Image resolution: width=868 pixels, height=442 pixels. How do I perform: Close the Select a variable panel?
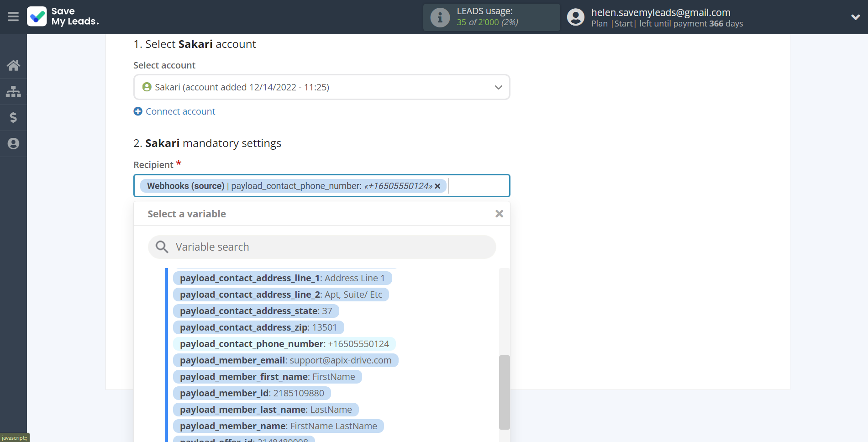point(499,214)
